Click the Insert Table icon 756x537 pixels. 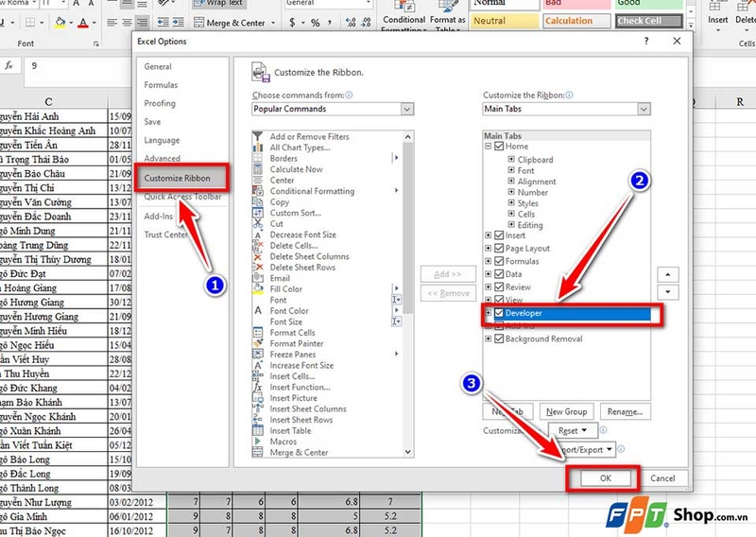(x=258, y=431)
